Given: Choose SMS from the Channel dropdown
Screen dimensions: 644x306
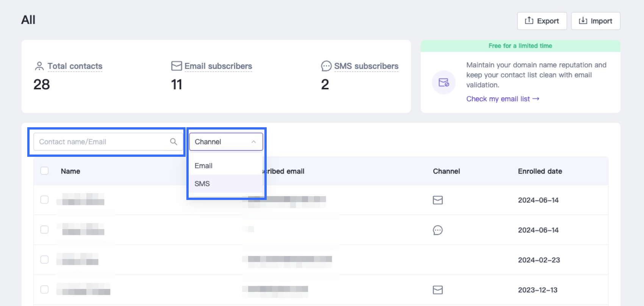Looking at the screenshot, I should point(202,184).
